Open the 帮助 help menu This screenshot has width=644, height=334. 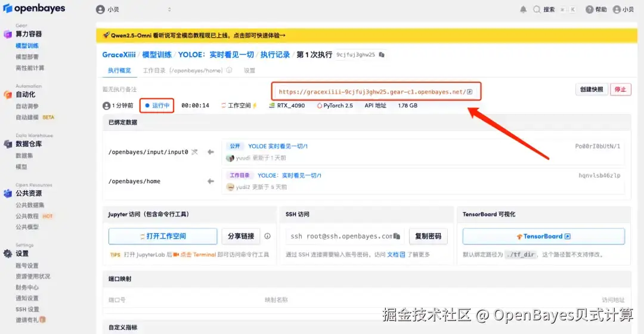(x=596, y=10)
